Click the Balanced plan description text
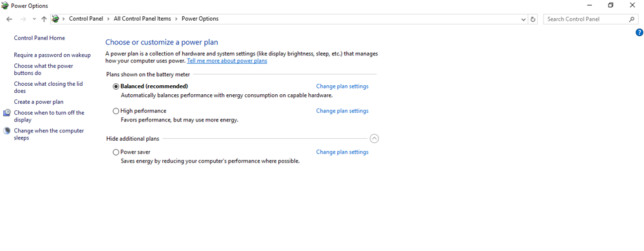644x251 pixels. pyautogui.click(x=227, y=95)
